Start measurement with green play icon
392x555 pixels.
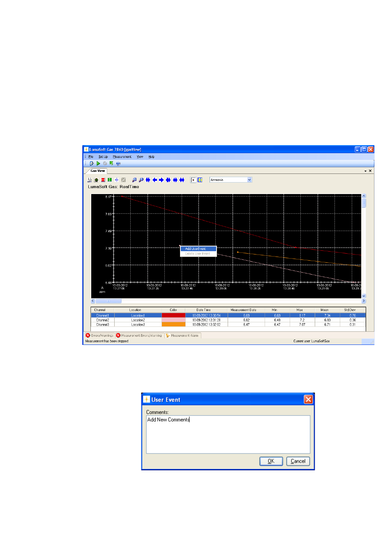pyautogui.click(x=98, y=163)
